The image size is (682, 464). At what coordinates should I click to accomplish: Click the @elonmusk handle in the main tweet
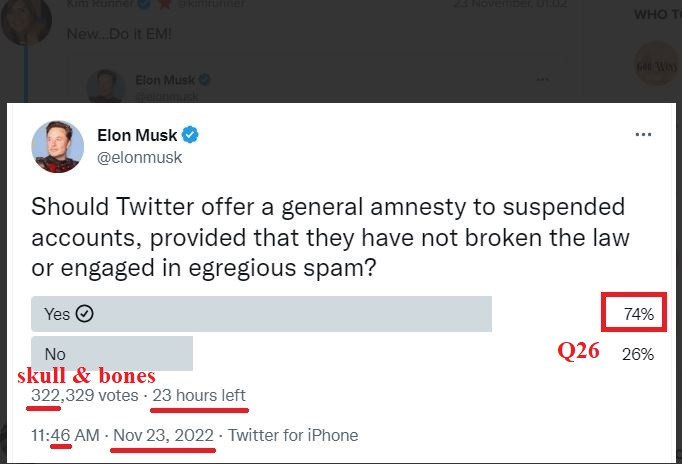[140, 157]
